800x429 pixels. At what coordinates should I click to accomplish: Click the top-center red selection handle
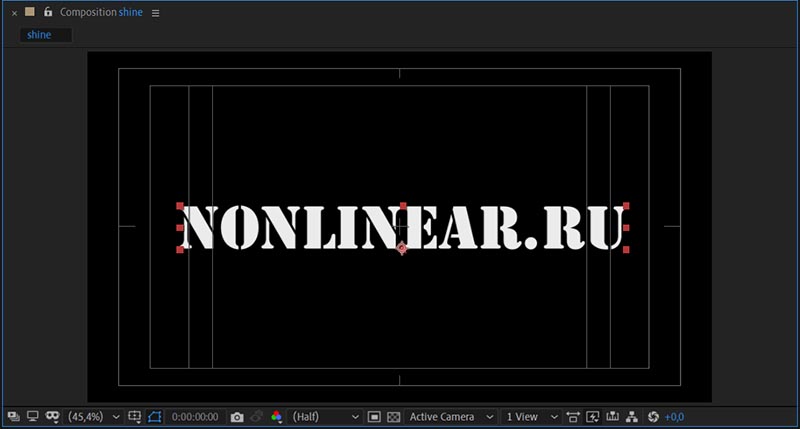tap(403, 206)
